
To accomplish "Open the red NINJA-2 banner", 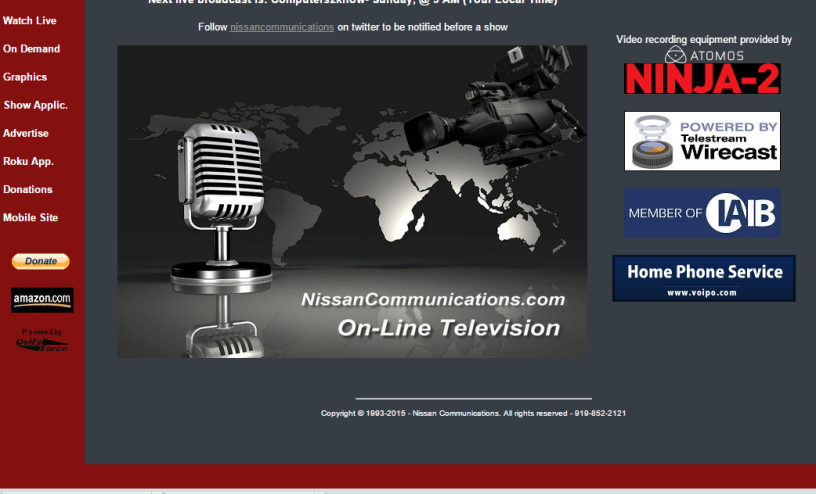I will (x=703, y=79).
